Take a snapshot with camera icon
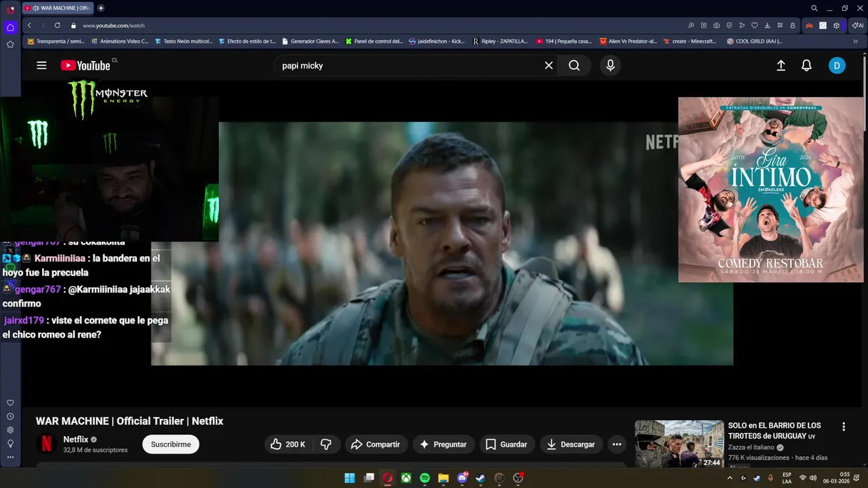 [717, 25]
